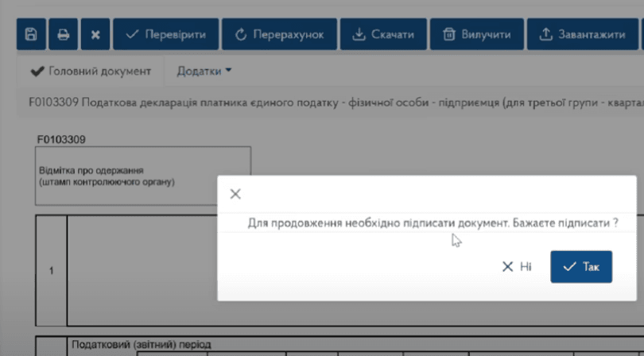Close the signing dialog with X
The height and width of the screenshot is (356, 644).
click(x=235, y=194)
